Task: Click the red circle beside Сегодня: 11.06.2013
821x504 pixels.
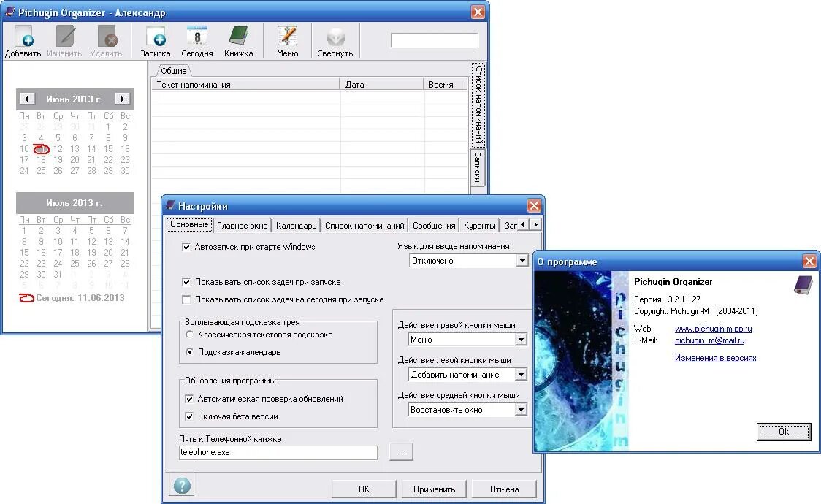Action: tap(26, 298)
